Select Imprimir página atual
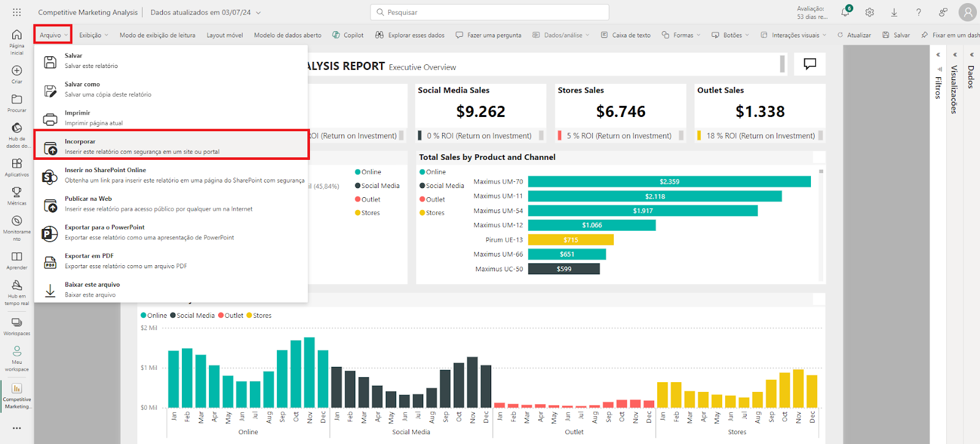 tap(171, 118)
